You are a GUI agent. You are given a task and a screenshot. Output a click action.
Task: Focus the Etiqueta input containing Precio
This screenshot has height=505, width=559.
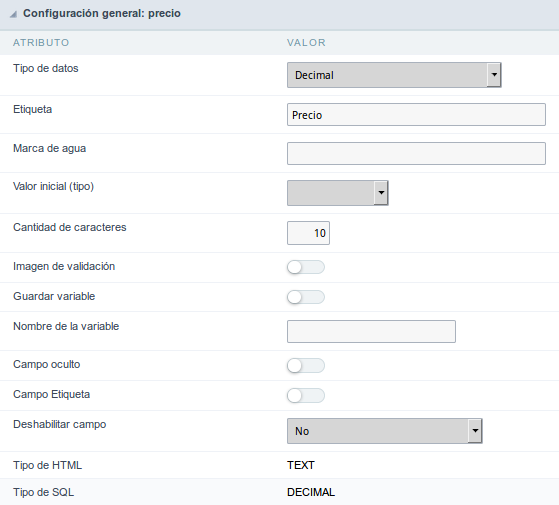[x=416, y=115]
